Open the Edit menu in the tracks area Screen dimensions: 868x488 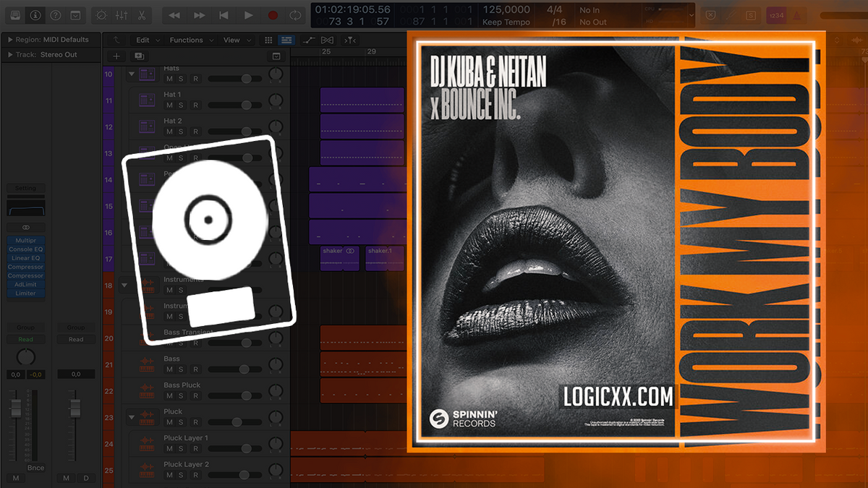[142, 40]
